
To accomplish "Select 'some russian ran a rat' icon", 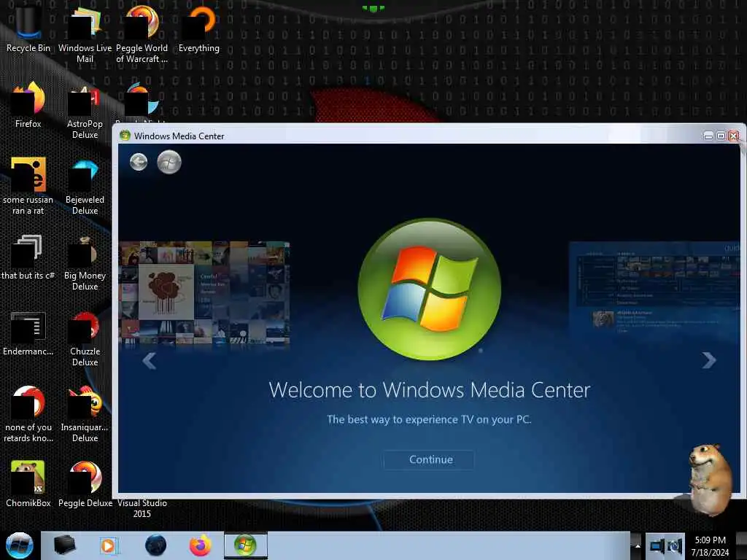I will (x=28, y=186).
